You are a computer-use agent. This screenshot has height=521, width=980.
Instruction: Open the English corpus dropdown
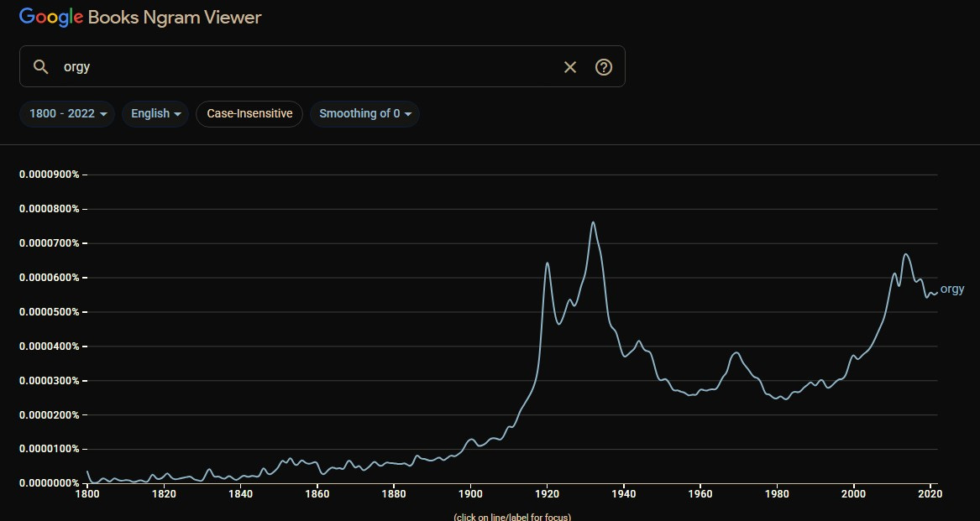pos(155,114)
